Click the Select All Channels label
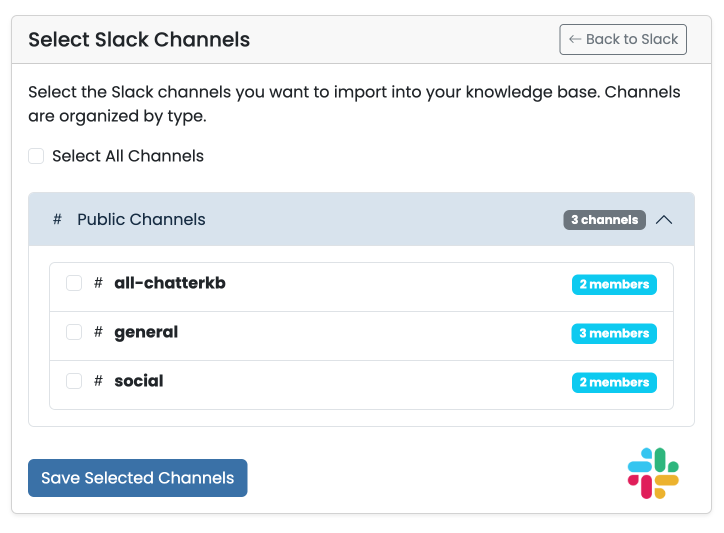This screenshot has height=533, width=724. pyautogui.click(x=128, y=156)
